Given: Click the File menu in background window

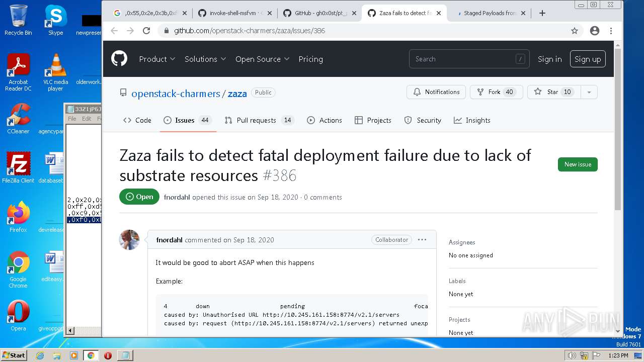Looking at the screenshot, I should point(72,119).
